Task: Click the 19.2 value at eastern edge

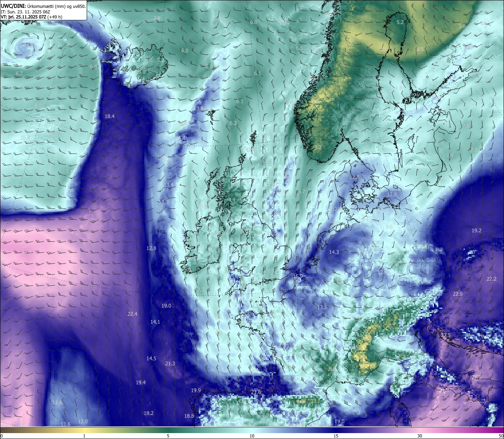Action: [x=476, y=230]
